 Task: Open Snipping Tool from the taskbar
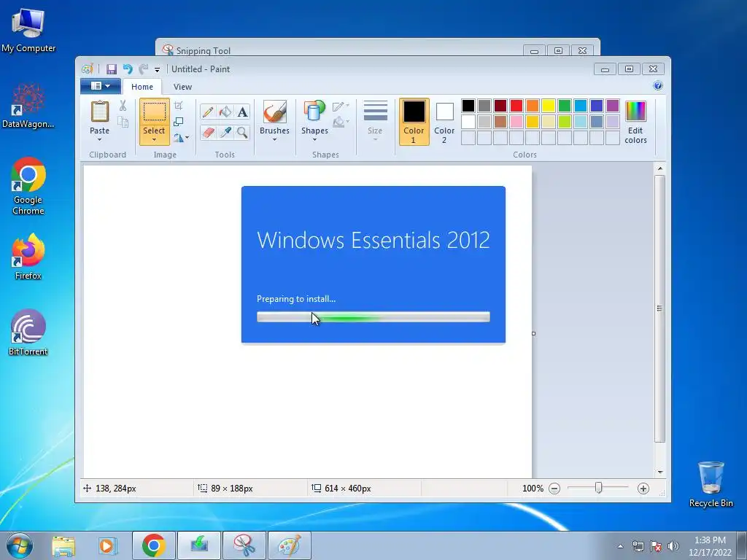pyautogui.click(x=244, y=545)
